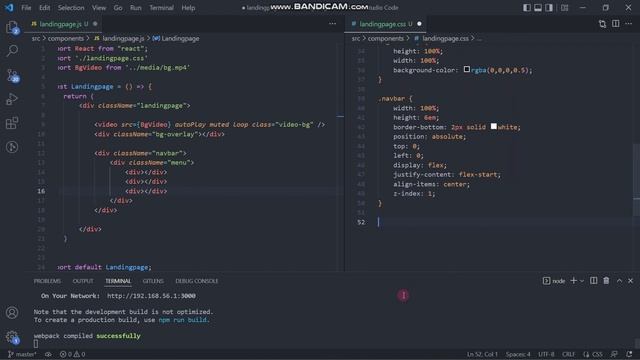The image size is (640, 360).
Task: Switch to the Output panel tab
Action: (83, 281)
